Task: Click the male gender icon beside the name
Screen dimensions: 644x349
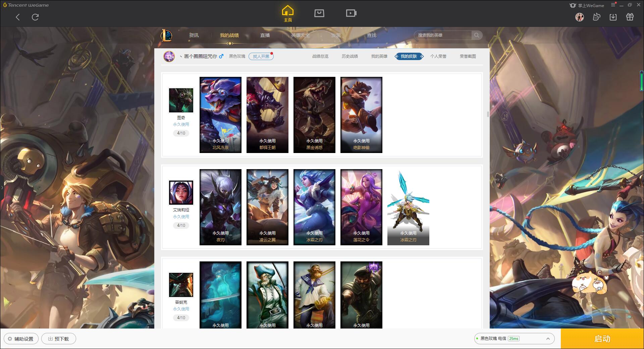Action: click(x=221, y=56)
